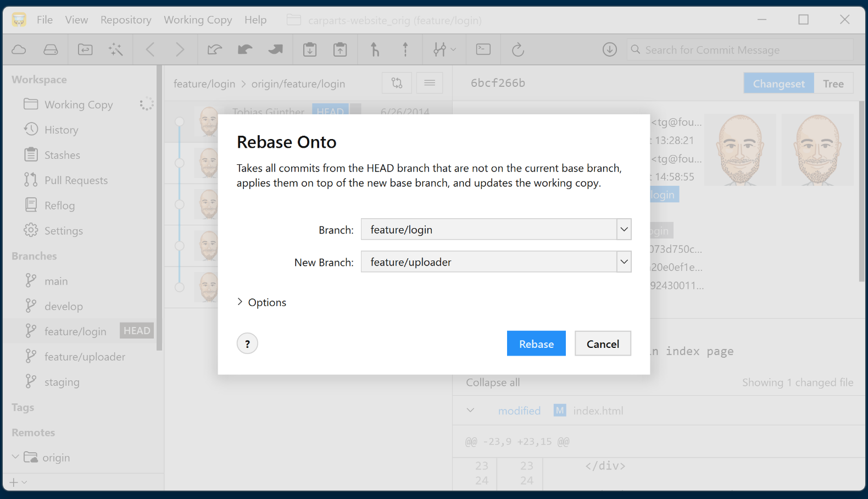The height and width of the screenshot is (499, 868).
Task: Open the terminal icon in toolbar
Action: click(x=483, y=50)
